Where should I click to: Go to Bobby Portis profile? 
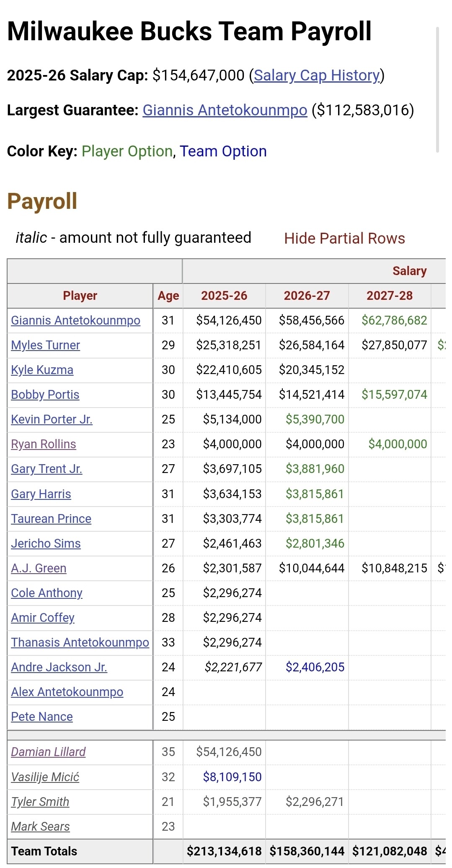pyautogui.click(x=45, y=395)
